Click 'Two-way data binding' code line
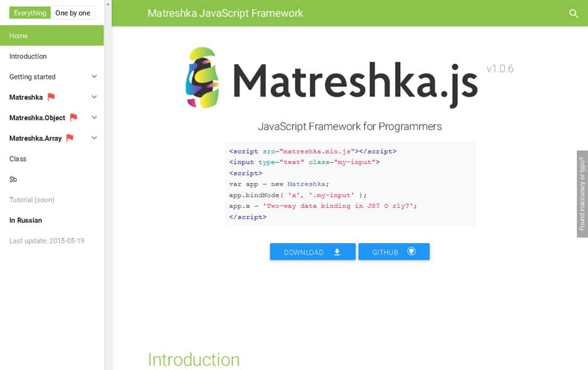588x370 pixels. point(323,206)
